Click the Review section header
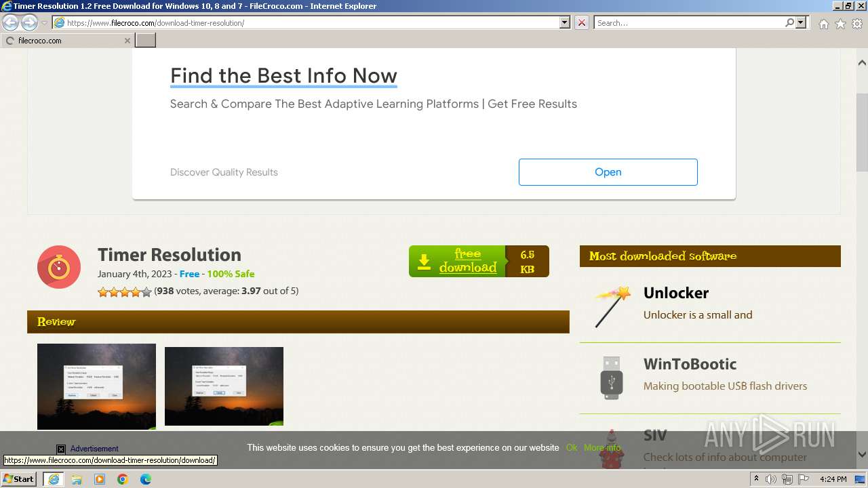Screen dimensions: 868x488 point(298,322)
